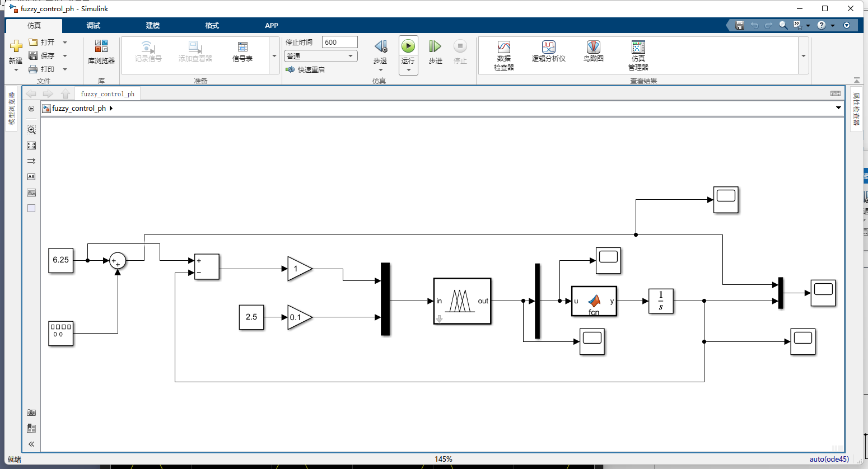
Task: Expand the 准备 gallery dropdown arrow
Action: [274, 56]
